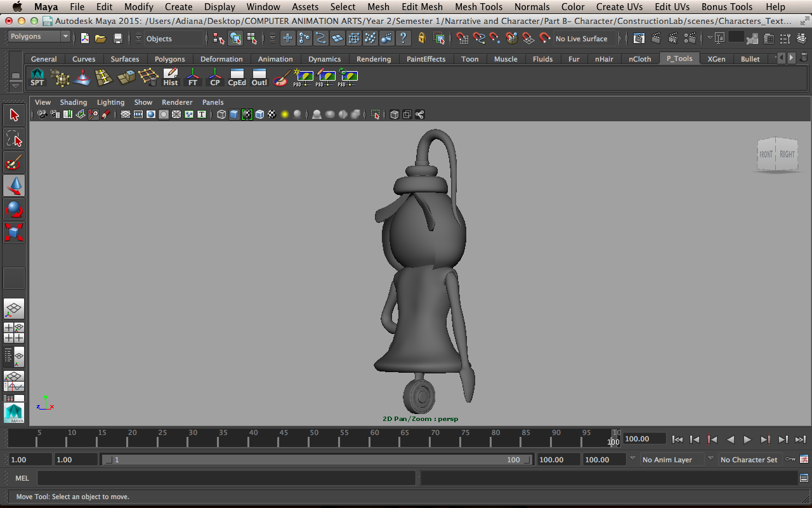The height and width of the screenshot is (508, 812).
Task: Activate the Rotate tool in the toolbox
Action: coord(14,209)
